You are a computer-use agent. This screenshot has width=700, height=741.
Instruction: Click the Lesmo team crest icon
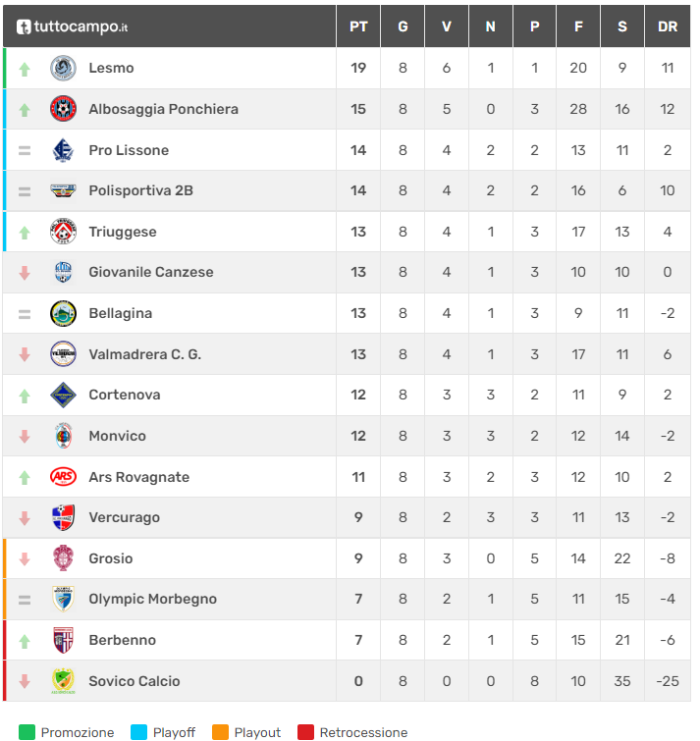pyautogui.click(x=63, y=69)
